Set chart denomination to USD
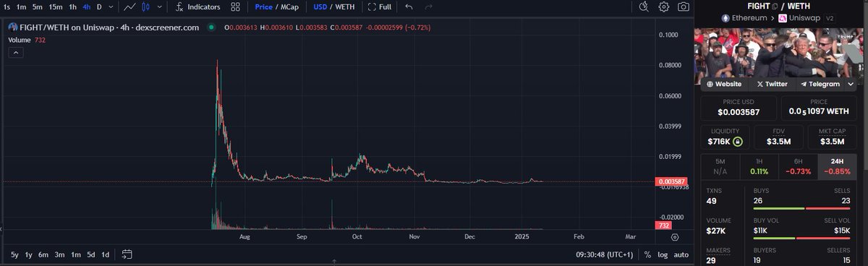This screenshot has height=266, width=868. pyautogui.click(x=320, y=7)
